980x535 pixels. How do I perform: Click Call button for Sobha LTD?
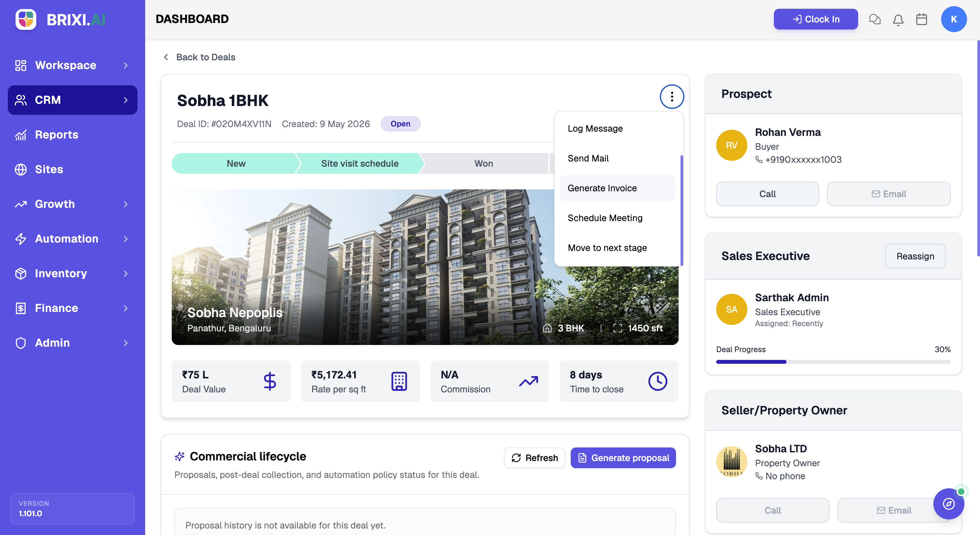(x=772, y=511)
